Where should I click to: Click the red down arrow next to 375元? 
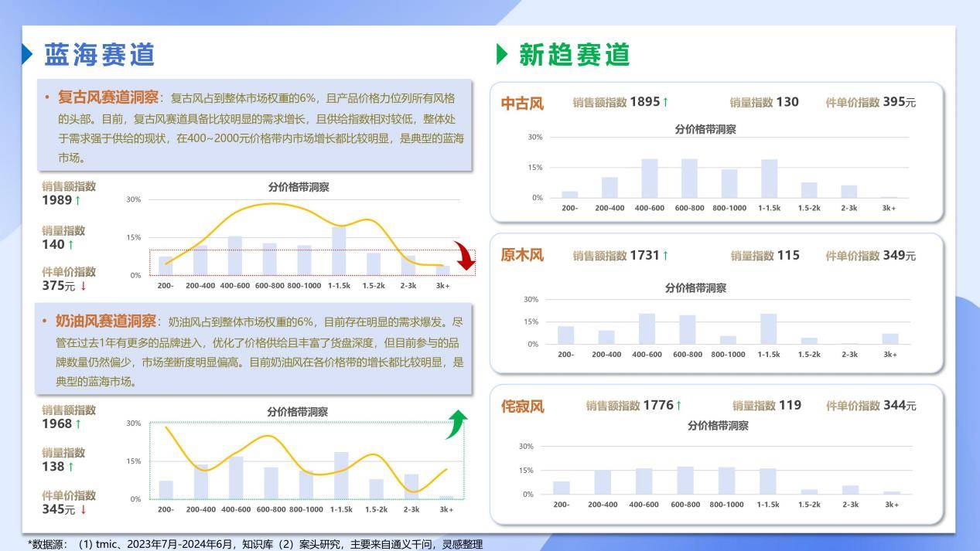tap(84, 286)
